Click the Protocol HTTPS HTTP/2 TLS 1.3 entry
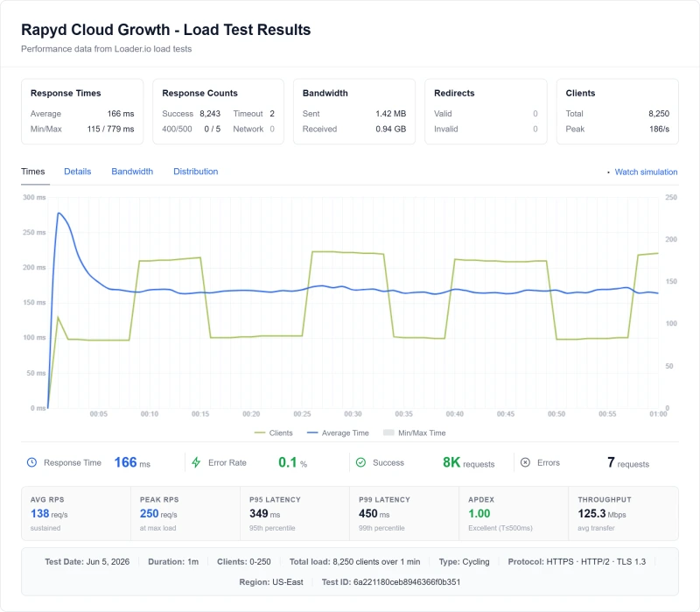Viewport: 700px width, 612px height. pyautogui.click(x=577, y=562)
